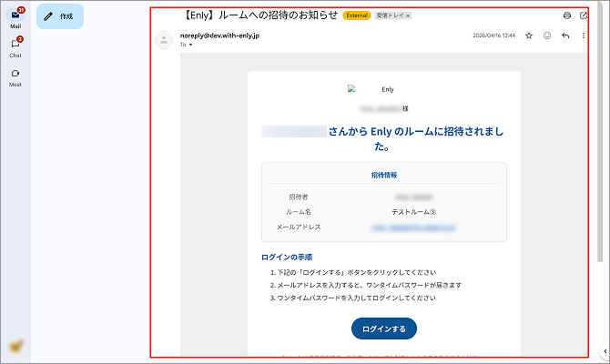
Task: Click the icon at bottom of left sidebar
Action: tap(15, 346)
